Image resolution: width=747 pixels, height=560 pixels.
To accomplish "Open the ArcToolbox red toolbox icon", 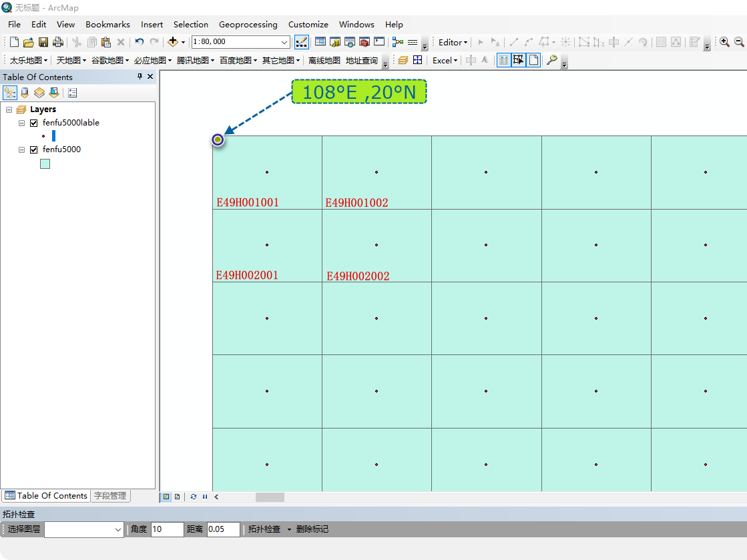I will pos(364,42).
